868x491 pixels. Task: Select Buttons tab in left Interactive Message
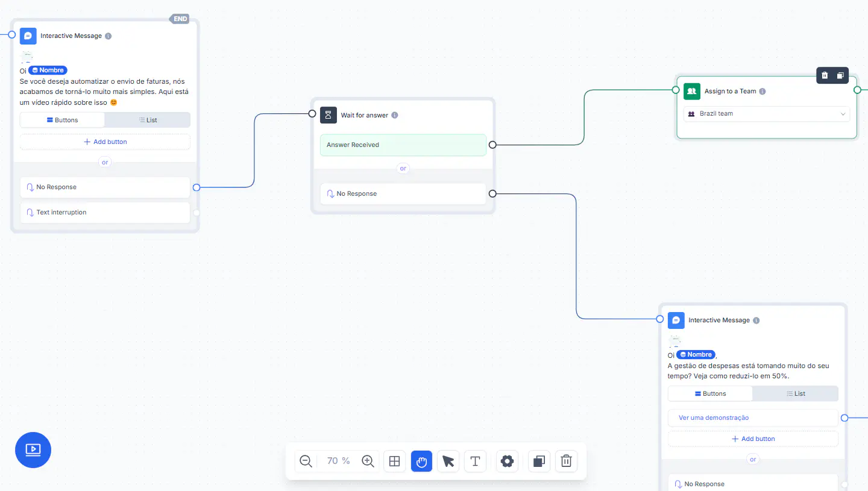click(x=63, y=120)
